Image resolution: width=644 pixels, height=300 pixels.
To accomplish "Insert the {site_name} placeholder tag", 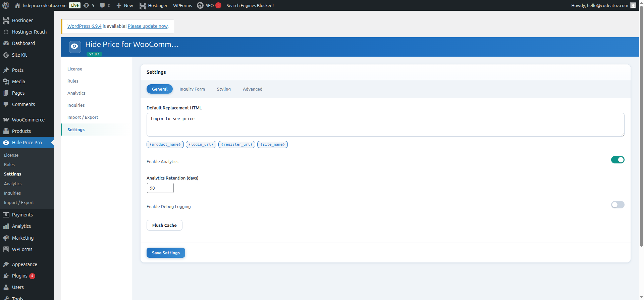I will pyautogui.click(x=272, y=144).
